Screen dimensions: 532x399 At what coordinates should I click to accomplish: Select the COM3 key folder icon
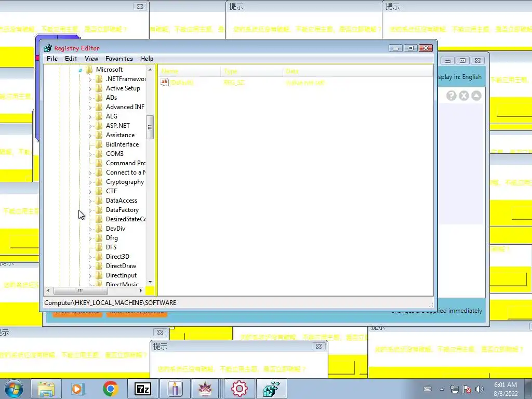click(99, 154)
